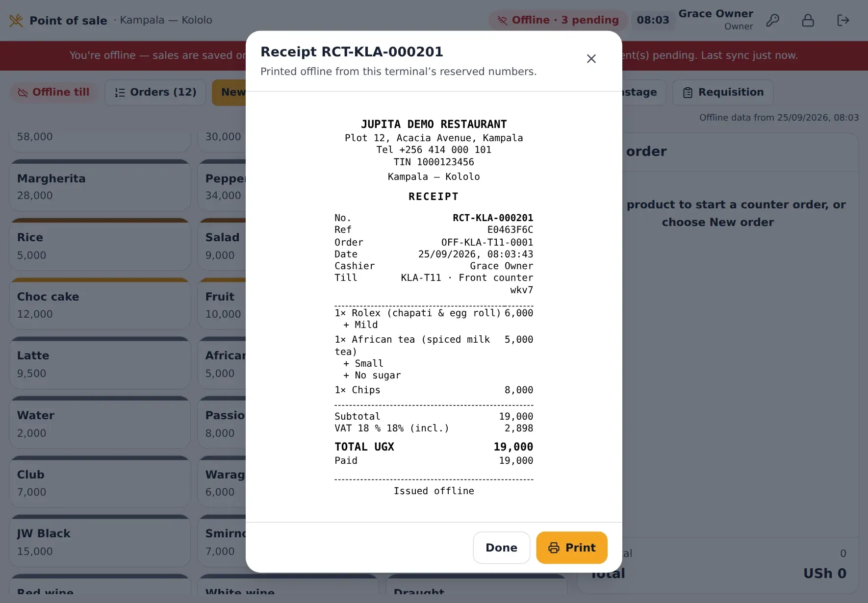Click the crossed utensils app logo

point(16,20)
